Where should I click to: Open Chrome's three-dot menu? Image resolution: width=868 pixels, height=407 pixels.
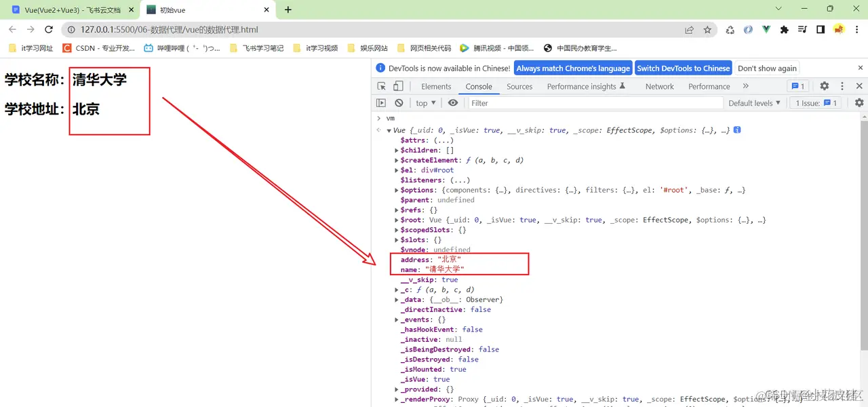click(x=857, y=30)
